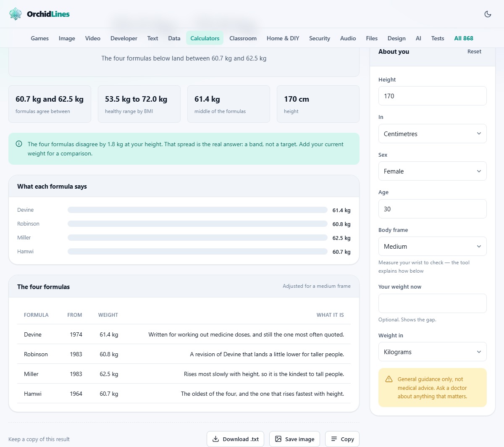Viewport: 504px width, 447px height.
Task: Open the Data category
Action: (x=174, y=38)
